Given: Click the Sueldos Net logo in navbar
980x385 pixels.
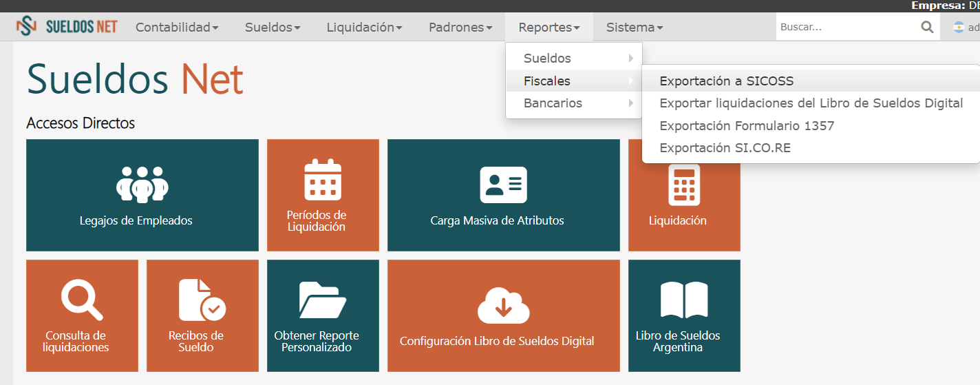Looking at the screenshot, I should point(67,27).
